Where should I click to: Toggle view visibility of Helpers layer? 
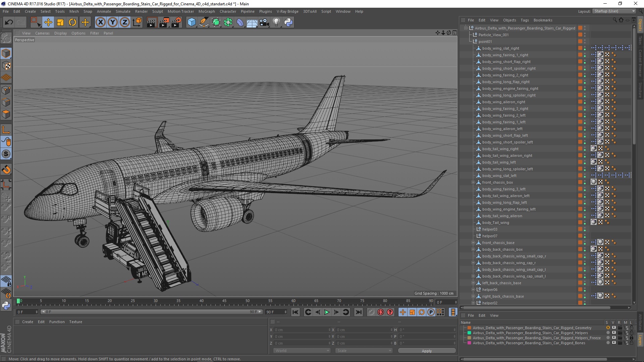pyautogui.click(x=613, y=333)
